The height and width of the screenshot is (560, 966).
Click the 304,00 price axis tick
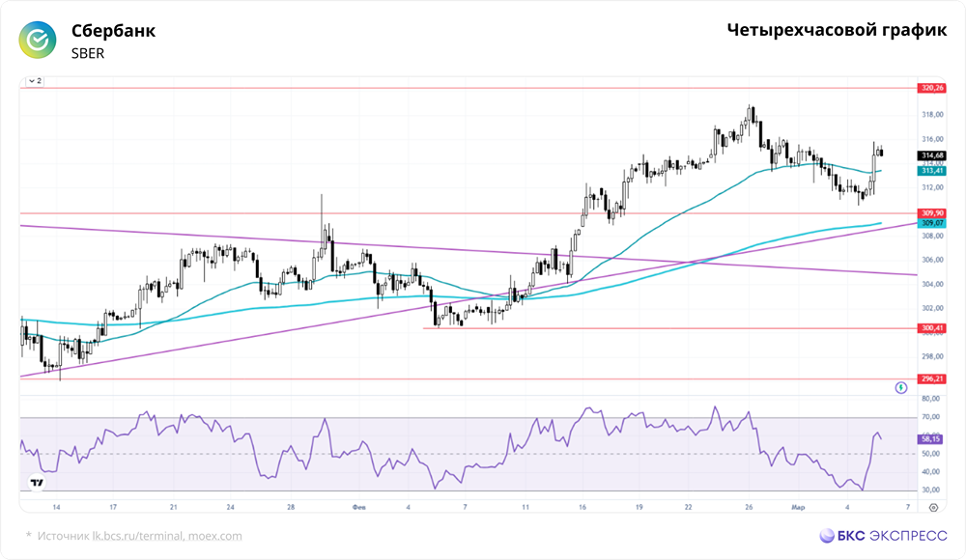pos(932,284)
